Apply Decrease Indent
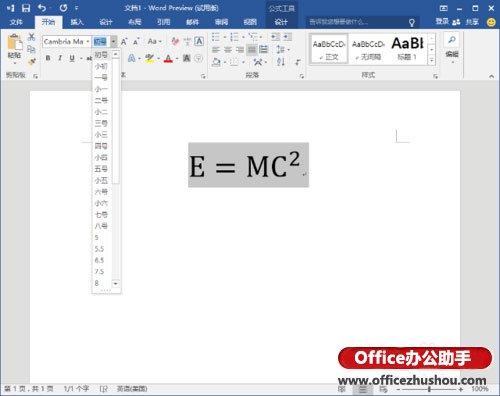The image size is (500, 396). click(x=275, y=37)
